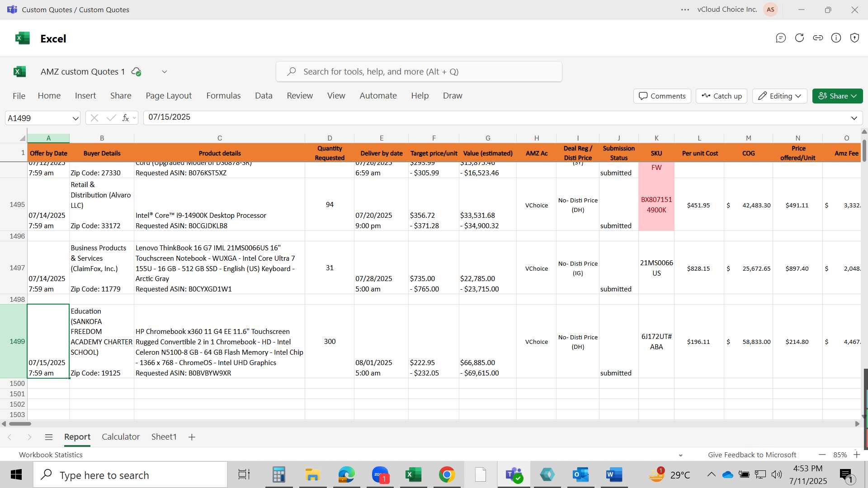This screenshot has width=868, height=488.
Task: Open the Comments pane button
Action: pyautogui.click(x=662, y=96)
